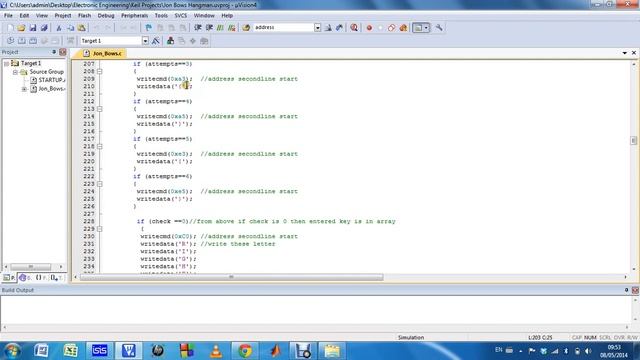Click the Project panel horizontal scrollbar thumb

31,267
